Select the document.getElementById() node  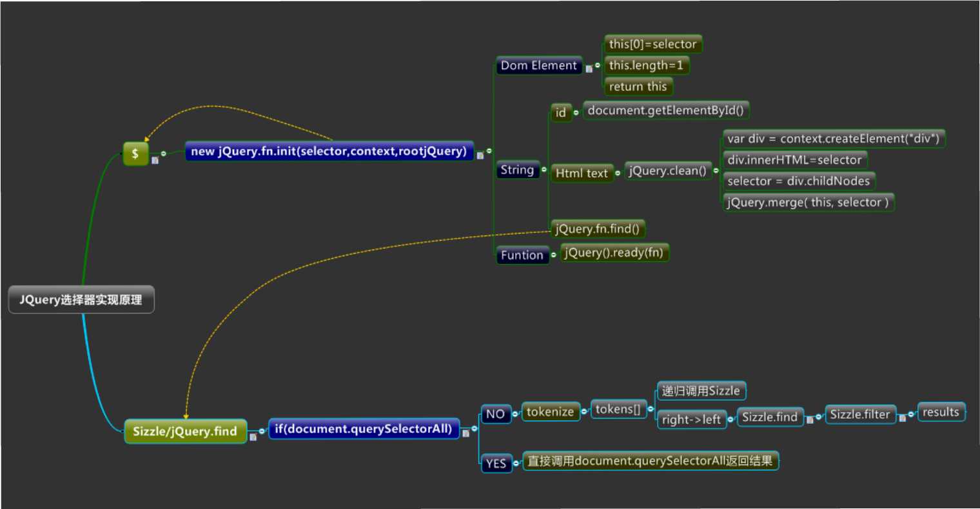(666, 110)
